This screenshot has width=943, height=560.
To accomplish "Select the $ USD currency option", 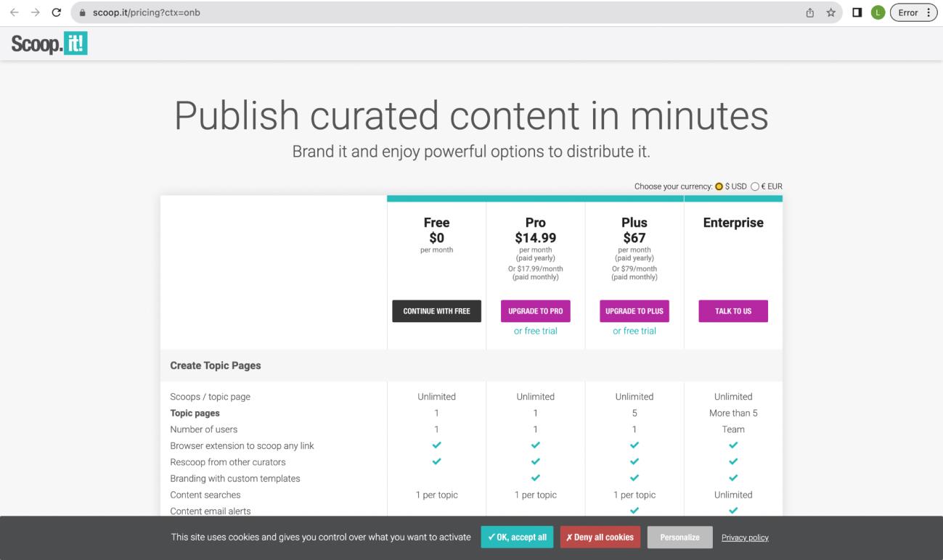I will [x=719, y=186].
